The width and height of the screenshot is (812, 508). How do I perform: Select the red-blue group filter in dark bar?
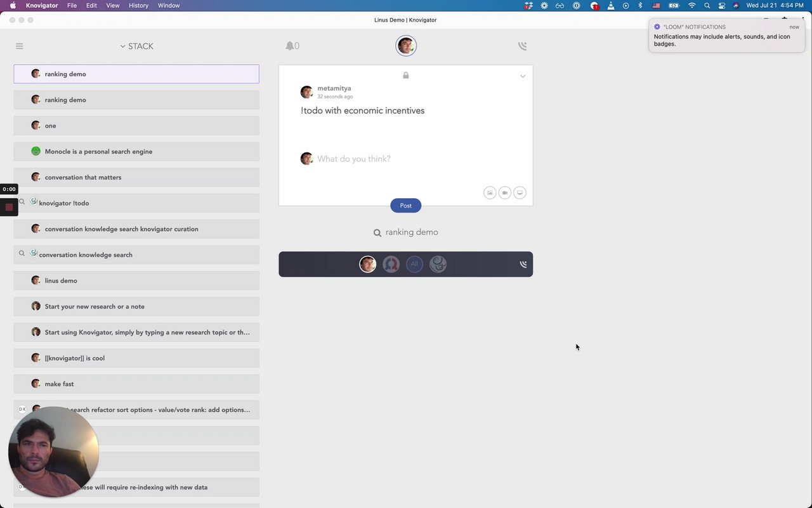tap(391, 264)
